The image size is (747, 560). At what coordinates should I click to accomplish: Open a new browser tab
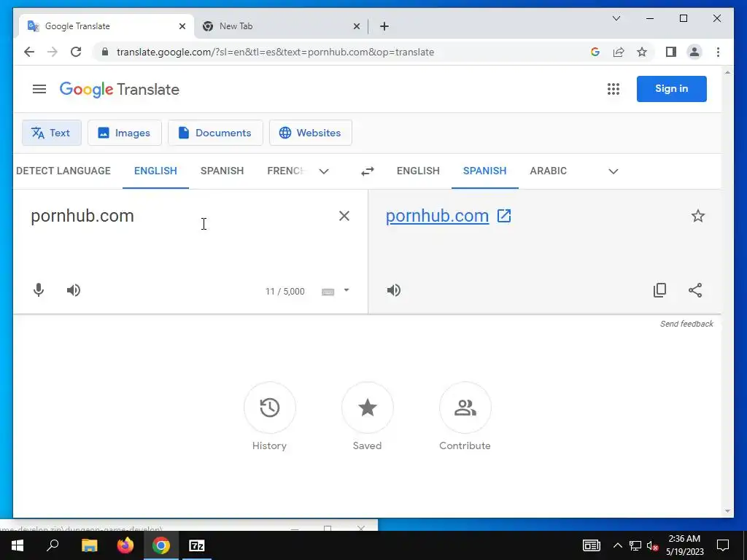point(384,26)
